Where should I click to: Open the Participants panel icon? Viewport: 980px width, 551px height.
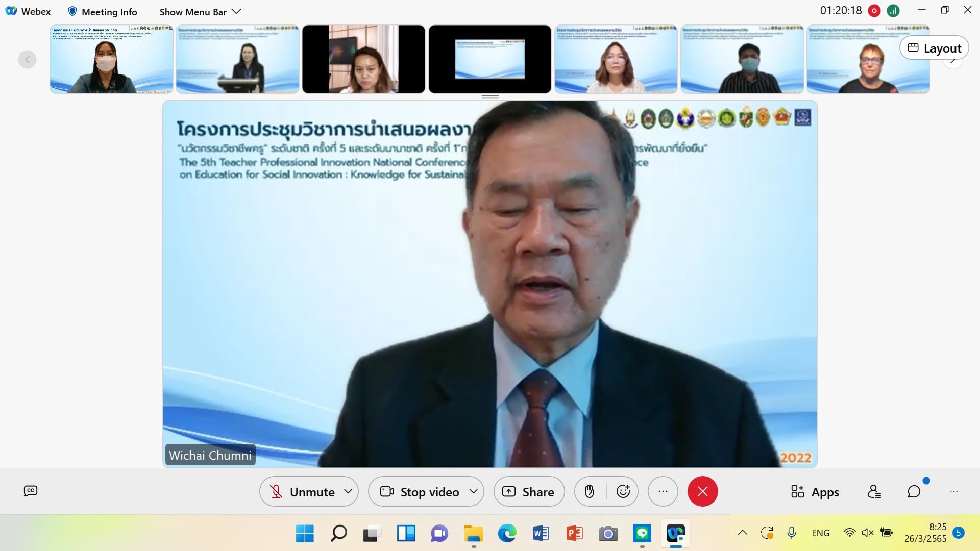[x=874, y=491]
